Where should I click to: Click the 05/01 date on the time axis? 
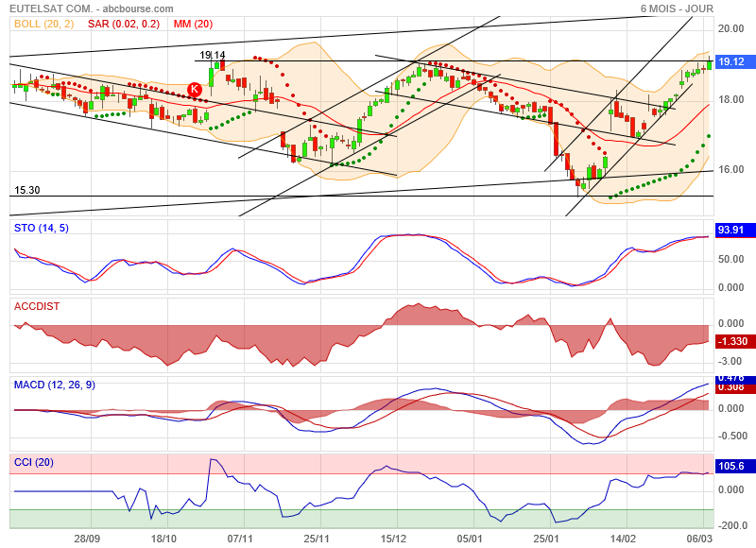[470, 539]
